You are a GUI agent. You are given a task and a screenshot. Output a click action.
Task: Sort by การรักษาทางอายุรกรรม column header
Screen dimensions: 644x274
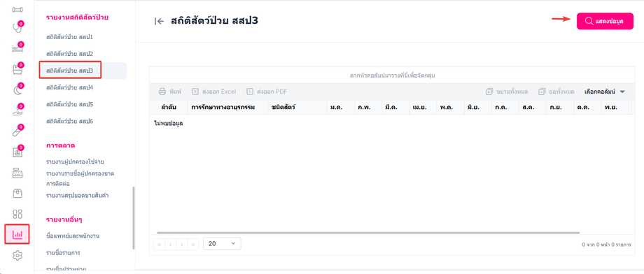pos(228,107)
